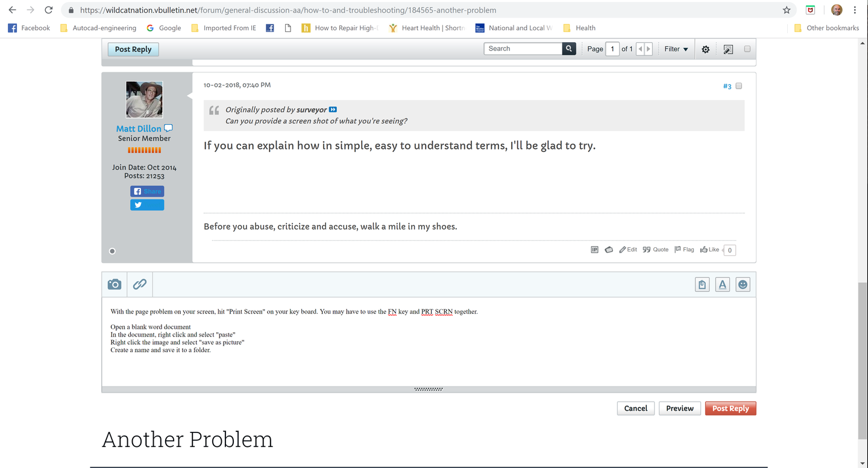
Task: Expand the Filter dropdown
Action: coord(676,49)
